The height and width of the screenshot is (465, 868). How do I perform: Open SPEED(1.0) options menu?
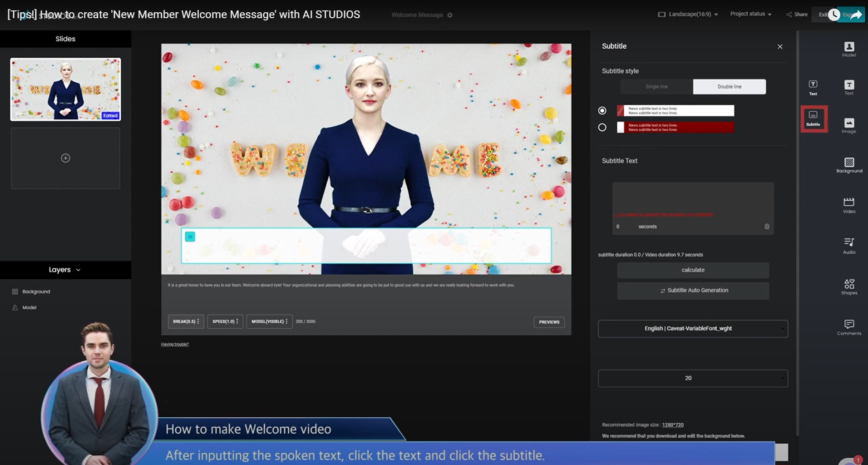point(225,322)
